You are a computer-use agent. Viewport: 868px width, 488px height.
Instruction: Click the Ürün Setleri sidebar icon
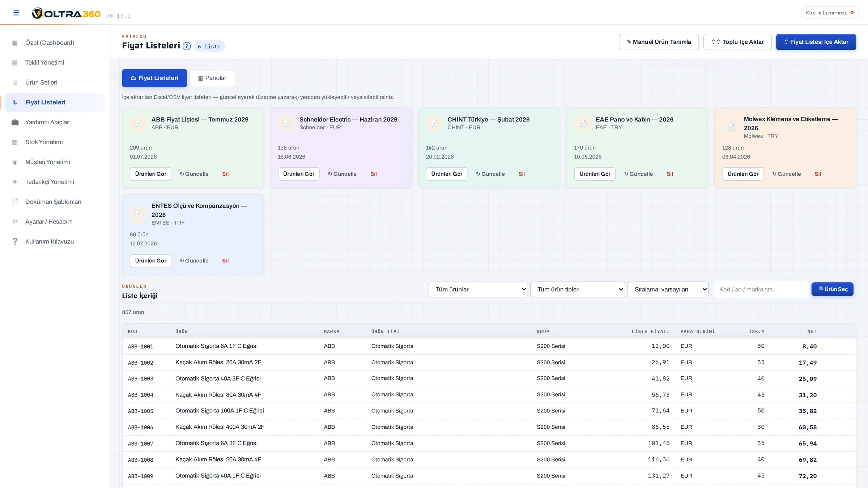[x=15, y=82]
